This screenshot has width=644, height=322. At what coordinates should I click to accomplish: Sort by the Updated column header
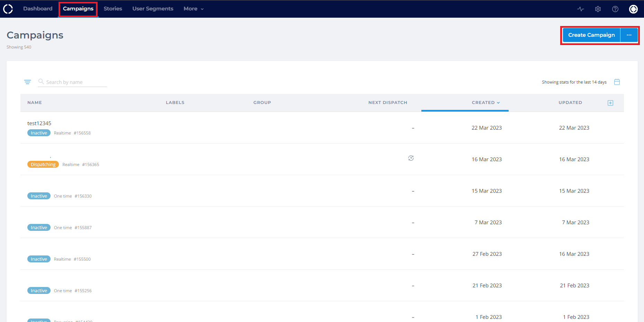[570, 103]
